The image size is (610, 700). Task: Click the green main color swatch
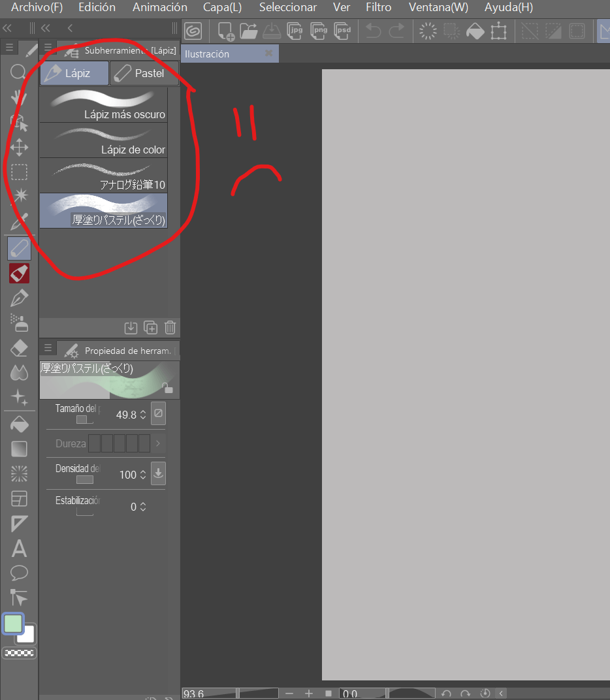tap(13, 624)
